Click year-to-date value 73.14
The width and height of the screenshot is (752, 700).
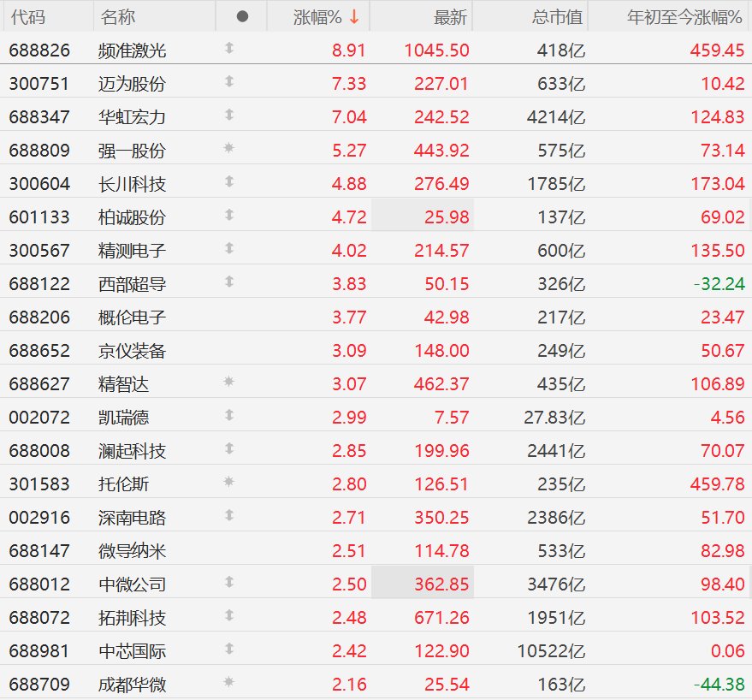pos(723,151)
